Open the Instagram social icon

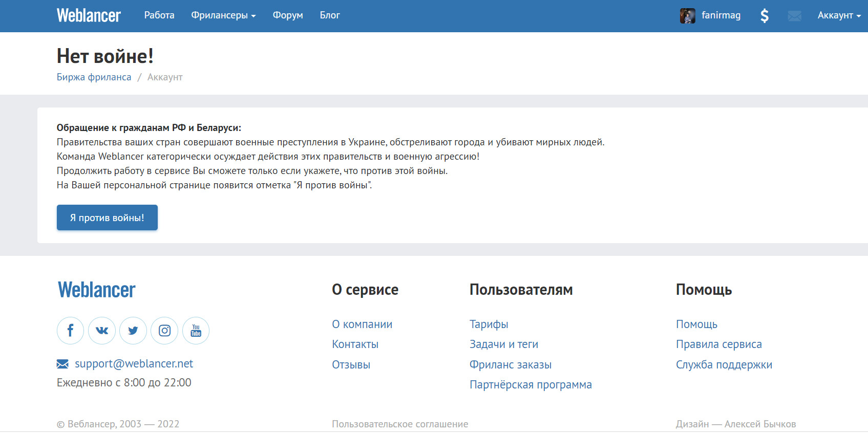tap(164, 331)
